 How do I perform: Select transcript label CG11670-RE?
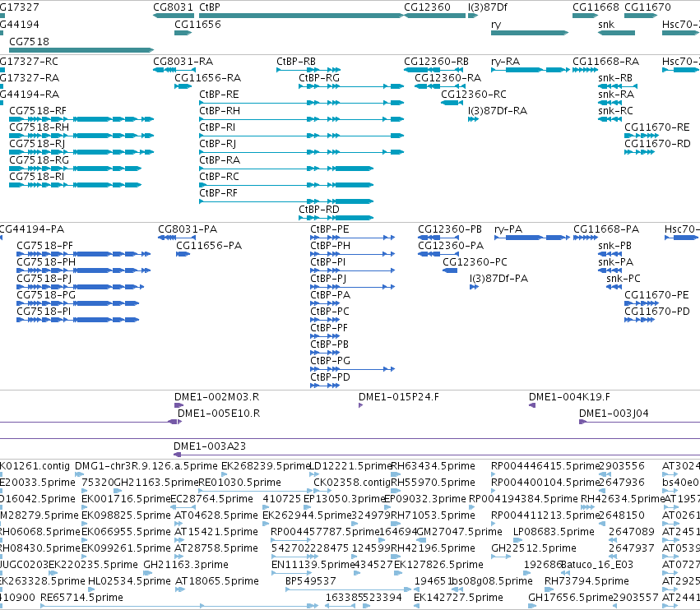[x=657, y=127]
